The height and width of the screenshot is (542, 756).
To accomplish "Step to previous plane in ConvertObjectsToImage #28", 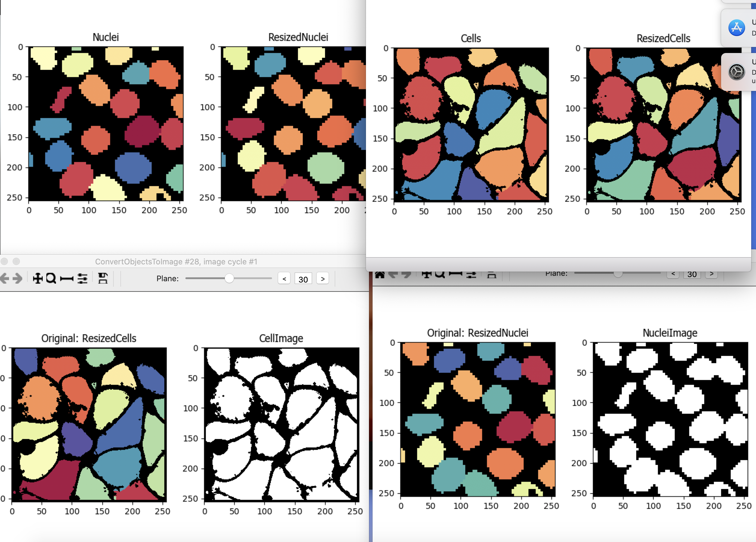I will click(x=284, y=279).
